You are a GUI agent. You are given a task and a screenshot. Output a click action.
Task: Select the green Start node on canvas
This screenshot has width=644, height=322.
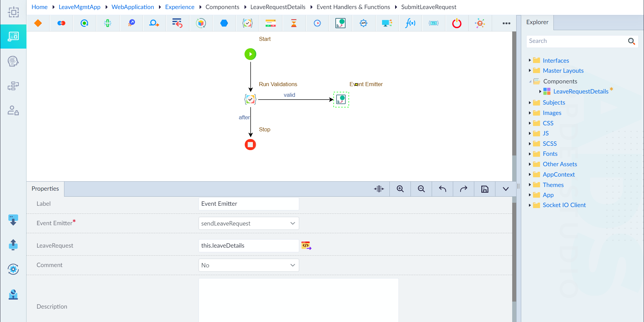pyautogui.click(x=250, y=54)
